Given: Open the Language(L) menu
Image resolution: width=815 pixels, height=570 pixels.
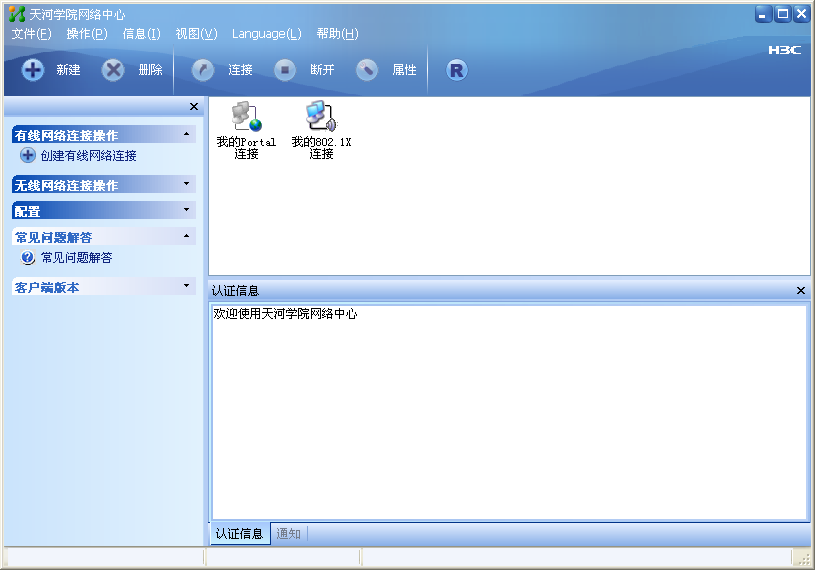Looking at the screenshot, I should 266,34.
